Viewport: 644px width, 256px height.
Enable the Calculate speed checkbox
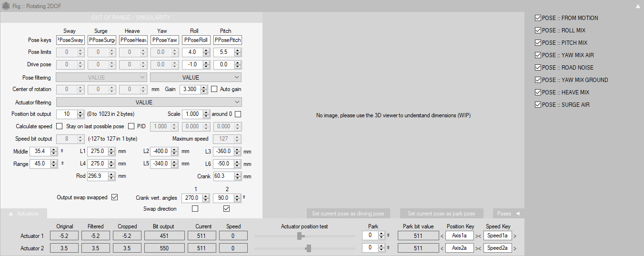60,126
